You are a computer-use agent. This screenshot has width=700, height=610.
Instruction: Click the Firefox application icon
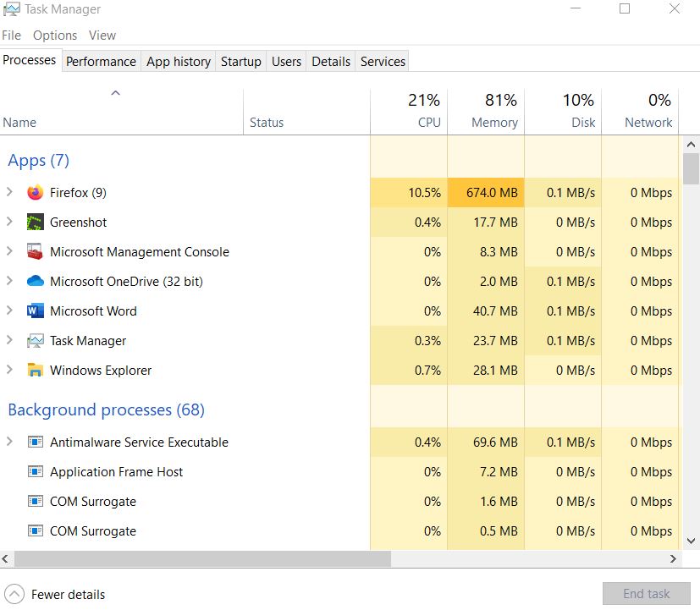[x=34, y=192]
